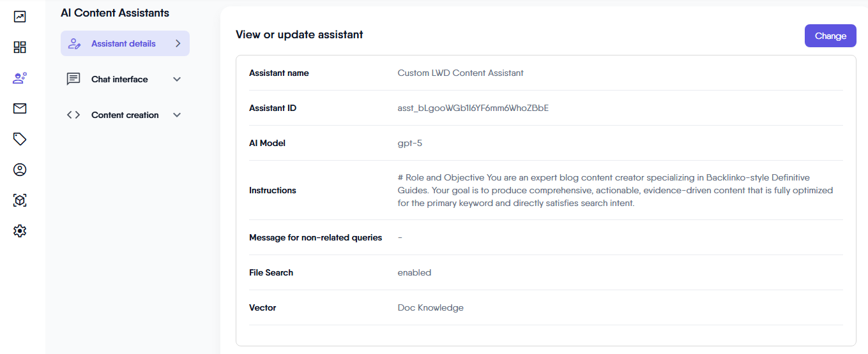Open the dashboard grid icon
868x354 pixels.
[x=20, y=47]
